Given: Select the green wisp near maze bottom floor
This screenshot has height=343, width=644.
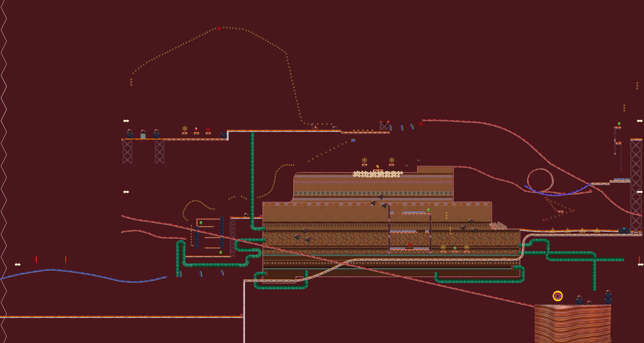Looking at the screenshot, I should [x=221, y=252].
